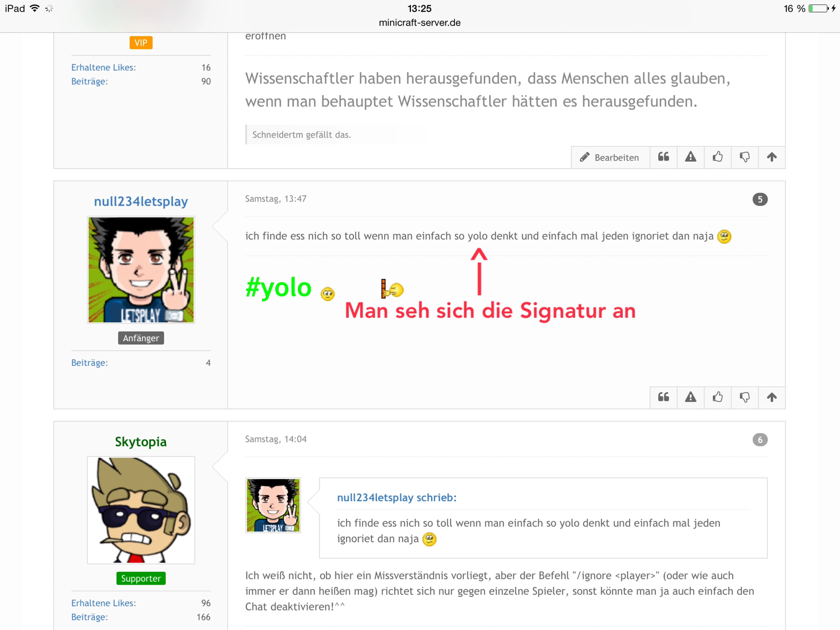Open null234letsplay's profile via username
This screenshot has width=840, height=630.
[x=141, y=201]
